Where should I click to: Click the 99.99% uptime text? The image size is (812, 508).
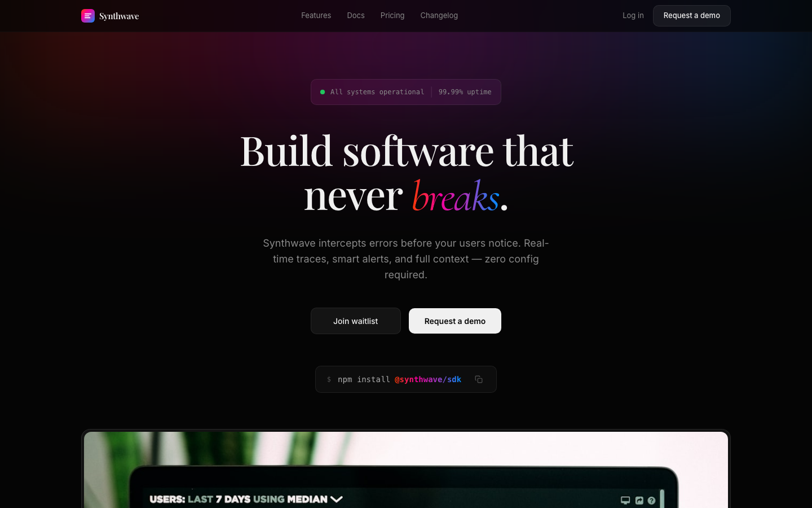coord(465,92)
